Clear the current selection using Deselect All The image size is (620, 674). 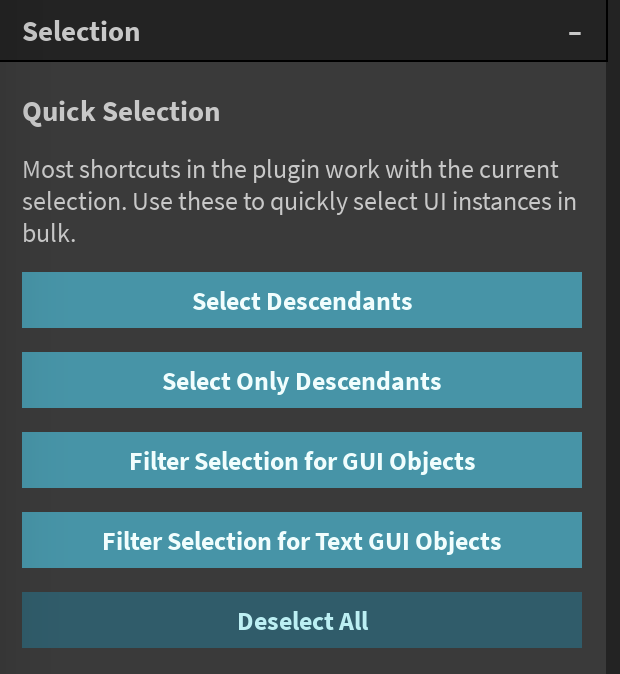[302, 621]
